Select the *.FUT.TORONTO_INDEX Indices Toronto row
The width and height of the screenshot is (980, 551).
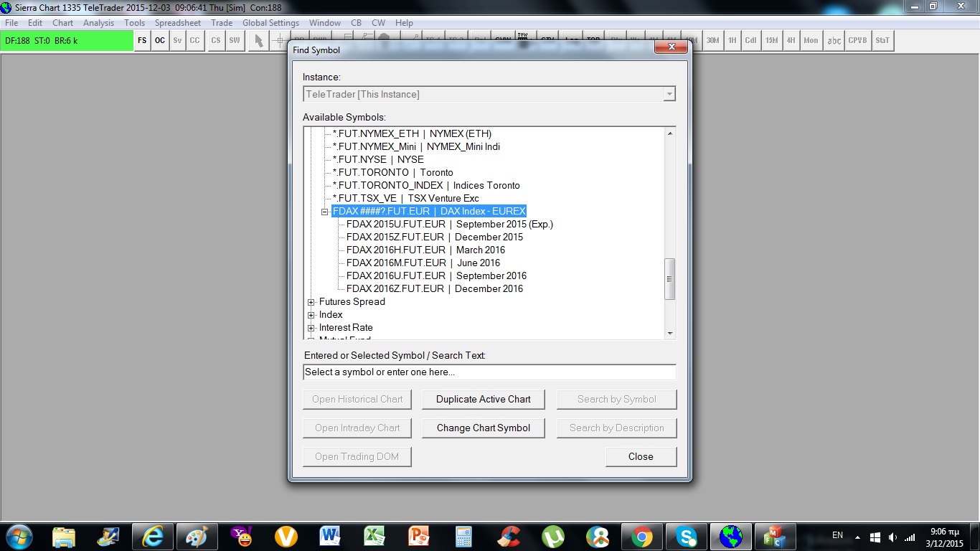pos(426,185)
